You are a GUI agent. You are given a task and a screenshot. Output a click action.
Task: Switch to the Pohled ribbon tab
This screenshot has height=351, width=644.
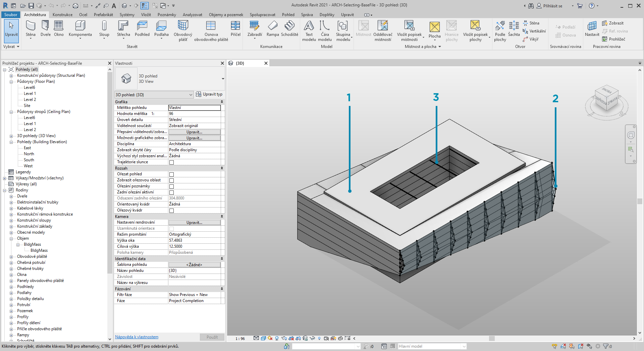pos(288,15)
